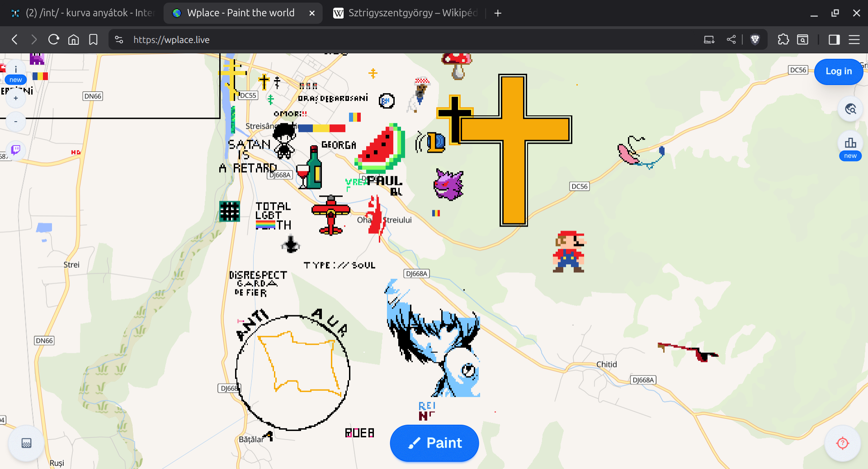The height and width of the screenshot is (469, 868).
Task: Click the Ruși place label
Action: coord(57,463)
